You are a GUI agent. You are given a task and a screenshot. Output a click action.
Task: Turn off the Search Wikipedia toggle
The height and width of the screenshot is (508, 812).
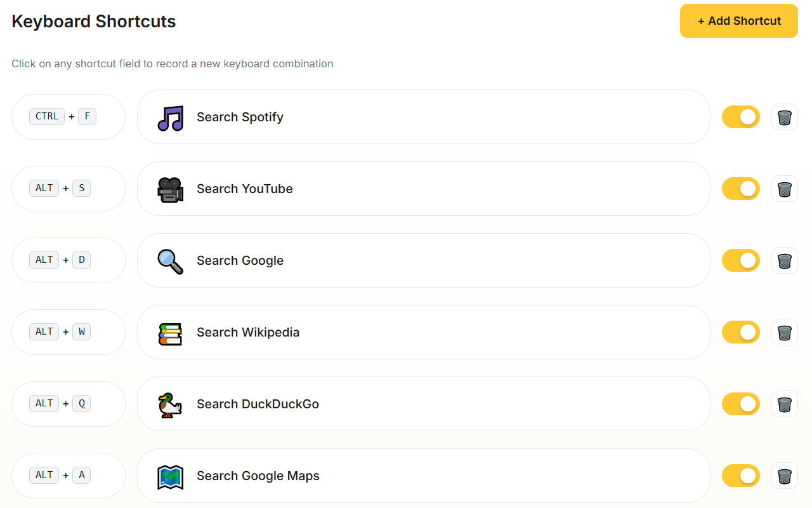(741, 332)
